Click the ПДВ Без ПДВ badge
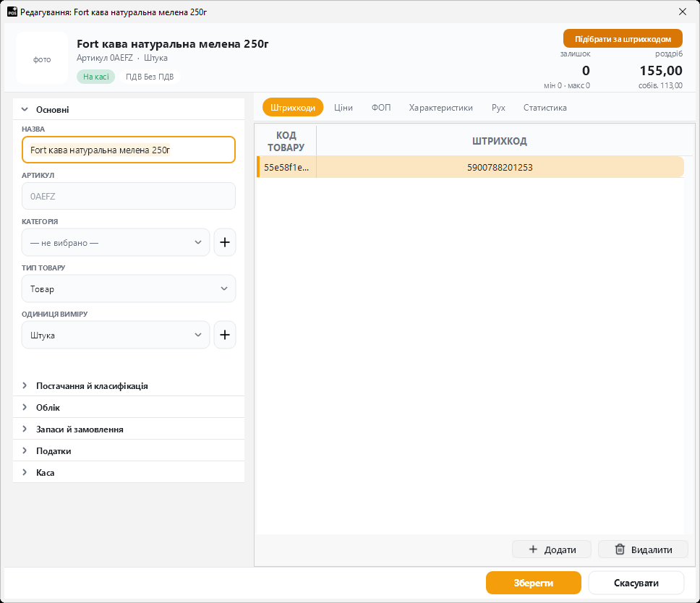700x603 pixels. (x=150, y=77)
